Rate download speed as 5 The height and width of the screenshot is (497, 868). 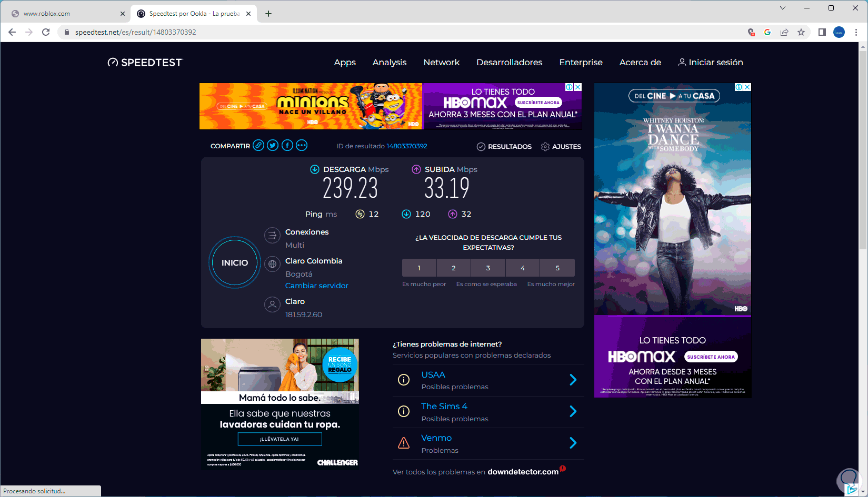point(557,268)
